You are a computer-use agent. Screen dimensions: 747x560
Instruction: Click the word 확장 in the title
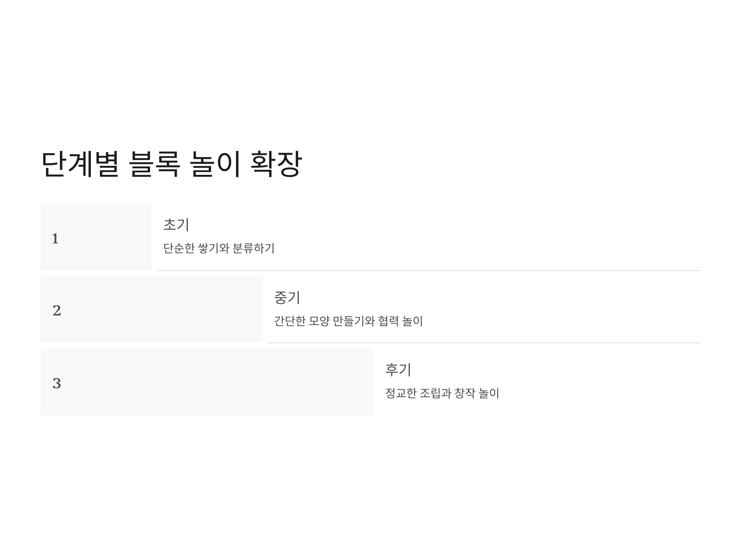tap(276, 164)
